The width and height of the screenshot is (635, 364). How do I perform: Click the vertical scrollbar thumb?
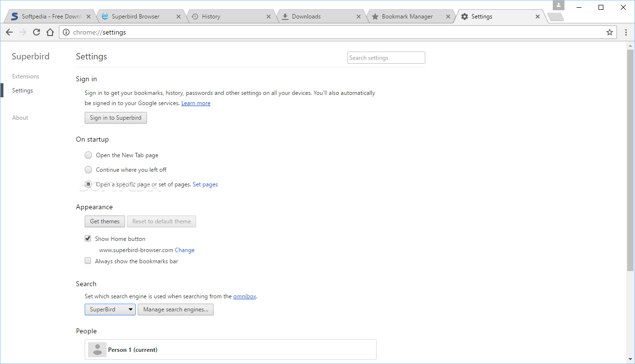(630, 160)
